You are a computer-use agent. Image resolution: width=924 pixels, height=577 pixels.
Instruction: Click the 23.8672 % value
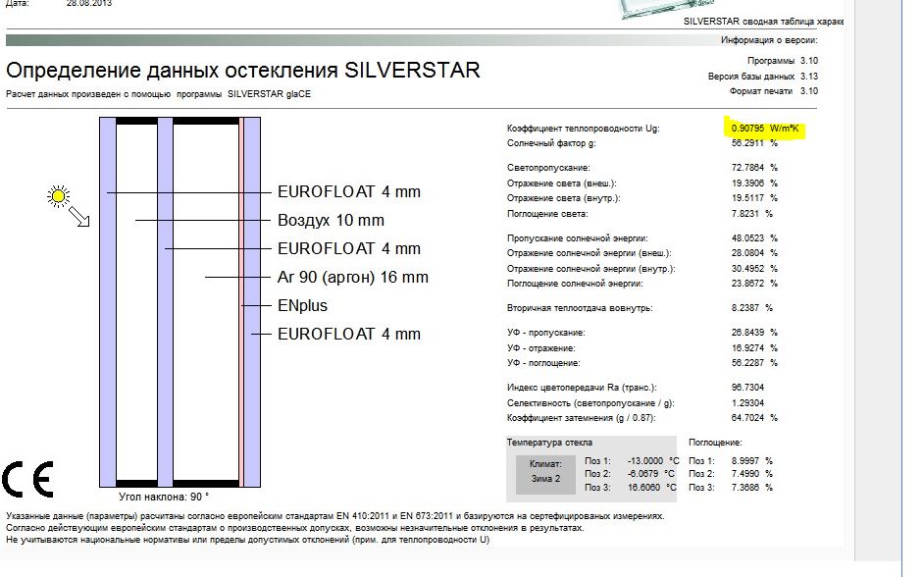tap(754, 284)
